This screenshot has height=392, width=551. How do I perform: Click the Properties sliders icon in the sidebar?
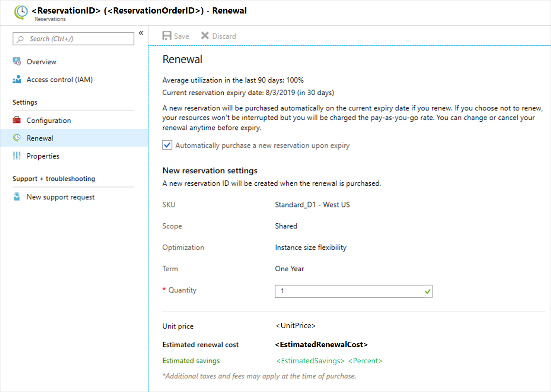[17, 156]
